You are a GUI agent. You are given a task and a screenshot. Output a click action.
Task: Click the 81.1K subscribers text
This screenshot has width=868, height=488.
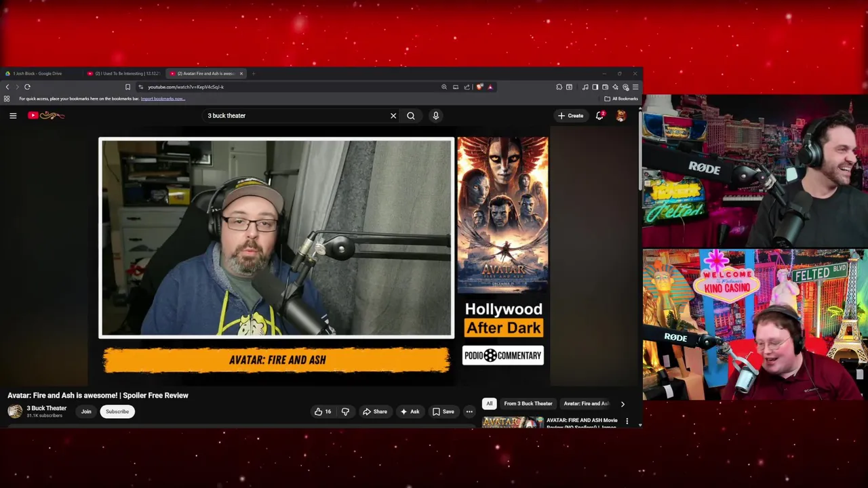click(x=45, y=415)
